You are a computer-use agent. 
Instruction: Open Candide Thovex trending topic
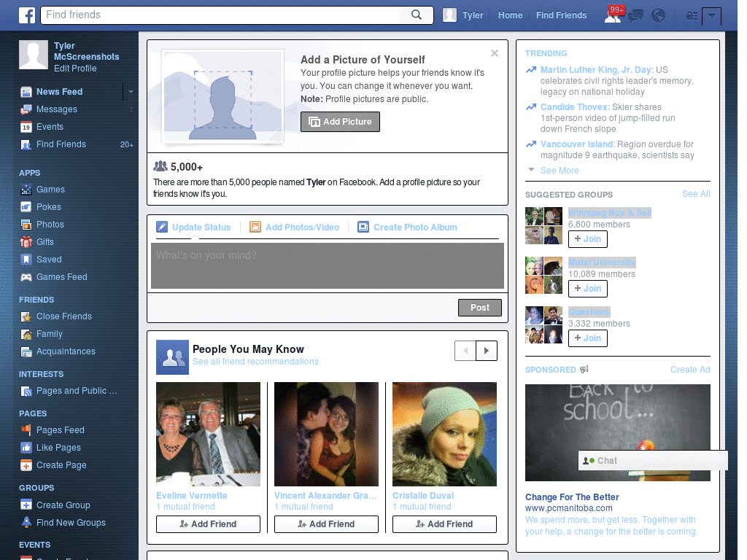click(575, 107)
